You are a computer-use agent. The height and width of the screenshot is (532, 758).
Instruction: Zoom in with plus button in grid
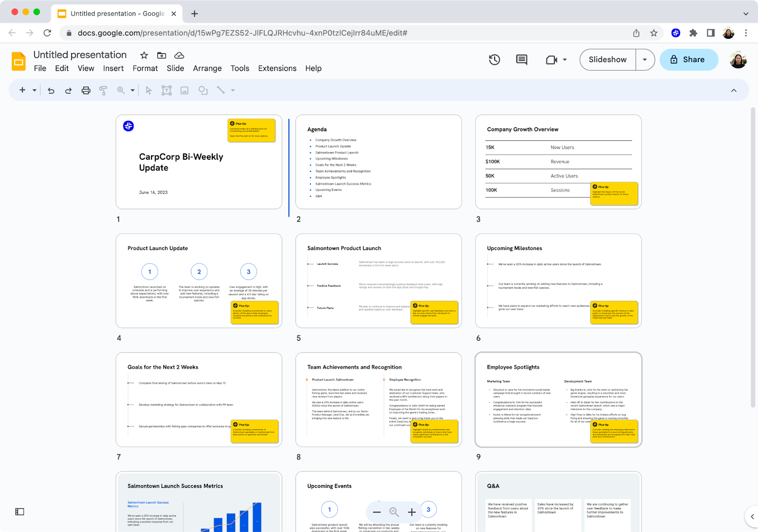tap(412, 512)
